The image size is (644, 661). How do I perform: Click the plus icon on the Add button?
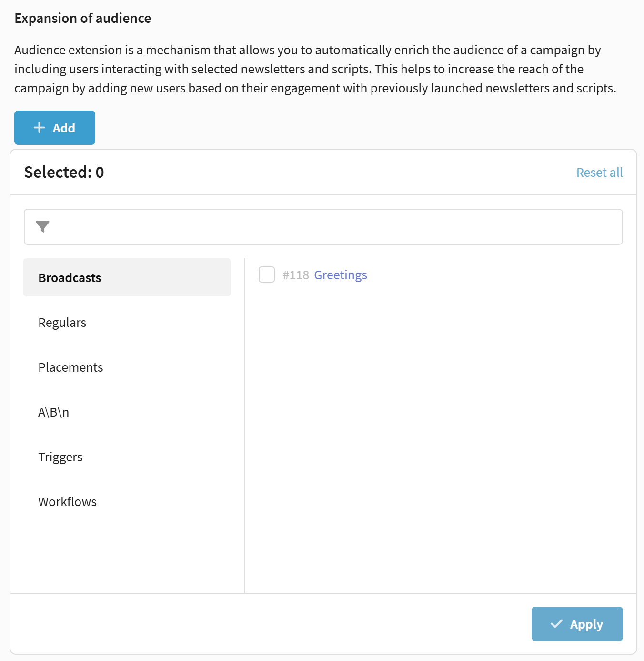pyautogui.click(x=39, y=128)
